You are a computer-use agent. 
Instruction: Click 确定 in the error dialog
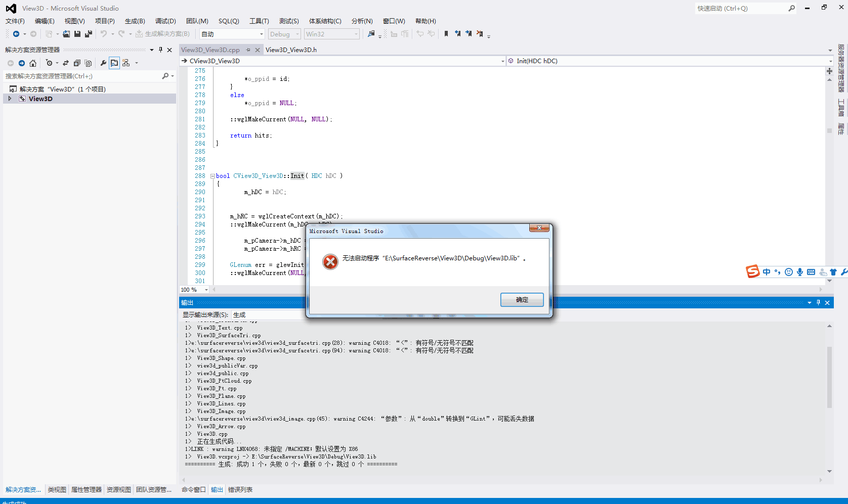coord(522,300)
